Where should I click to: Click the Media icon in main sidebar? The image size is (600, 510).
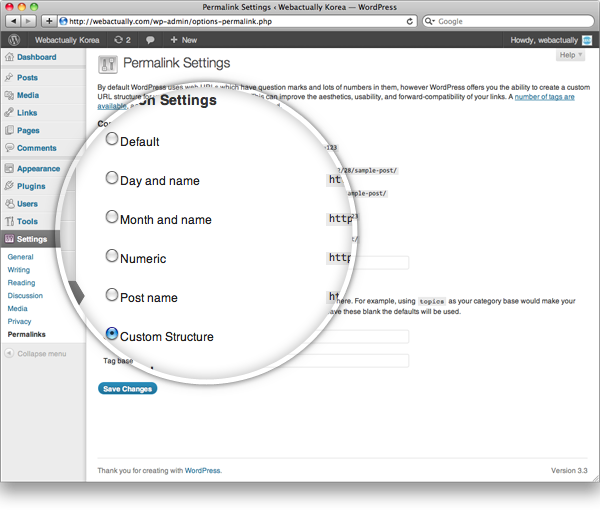pyautogui.click(x=9, y=95)
